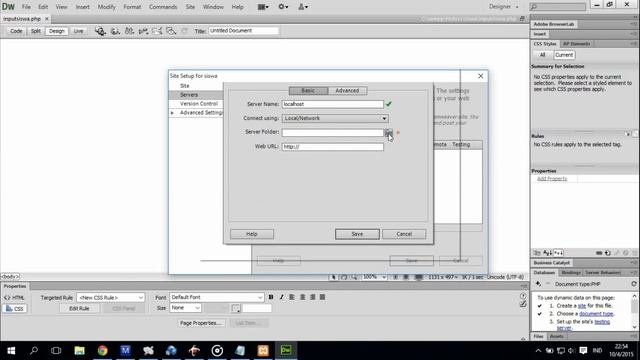The width and height of the screenshot is (640, 360).
Task: Align text left in Properties panel
Action: pos(292,297)
